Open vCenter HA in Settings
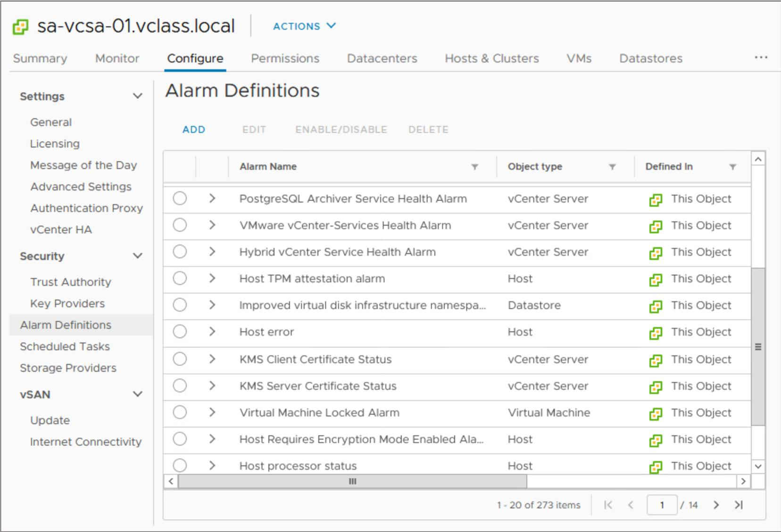This screenshot has width=781, height=532. tap(61, 229)
